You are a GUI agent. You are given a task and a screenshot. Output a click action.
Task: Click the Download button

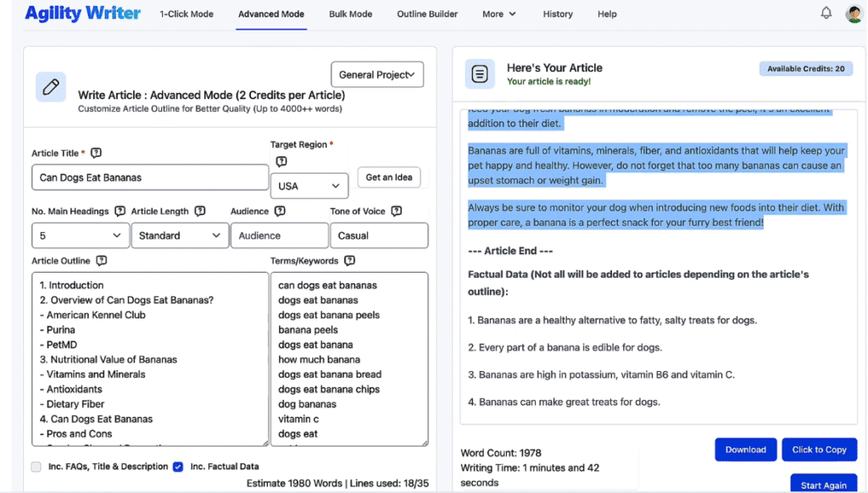coord(746,449)
